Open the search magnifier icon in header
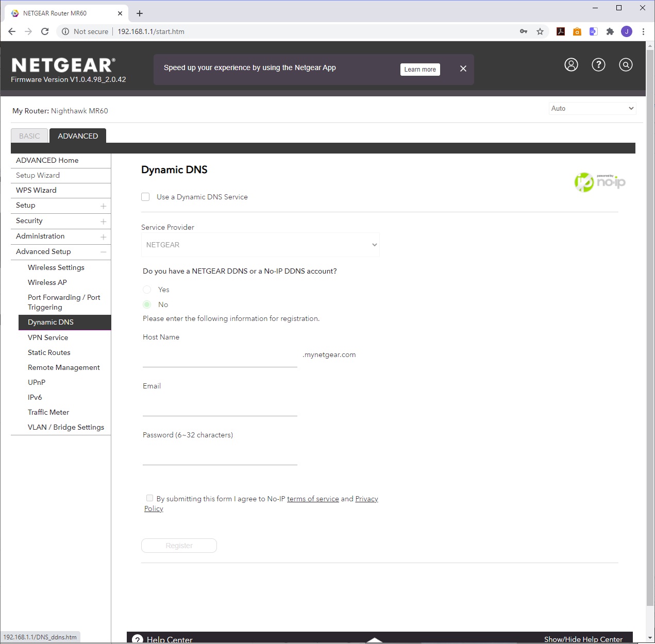The image size is (655, 644). 626,64
